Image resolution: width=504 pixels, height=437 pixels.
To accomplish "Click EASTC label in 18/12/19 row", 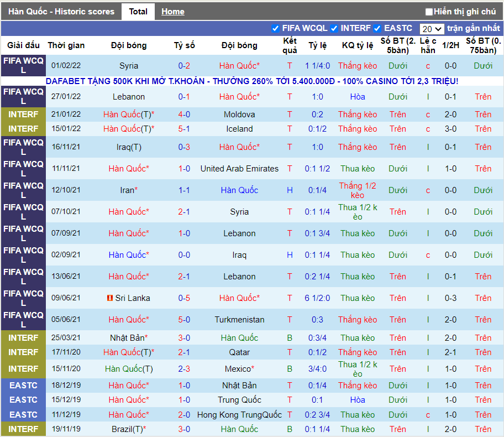I will [23, 385].
